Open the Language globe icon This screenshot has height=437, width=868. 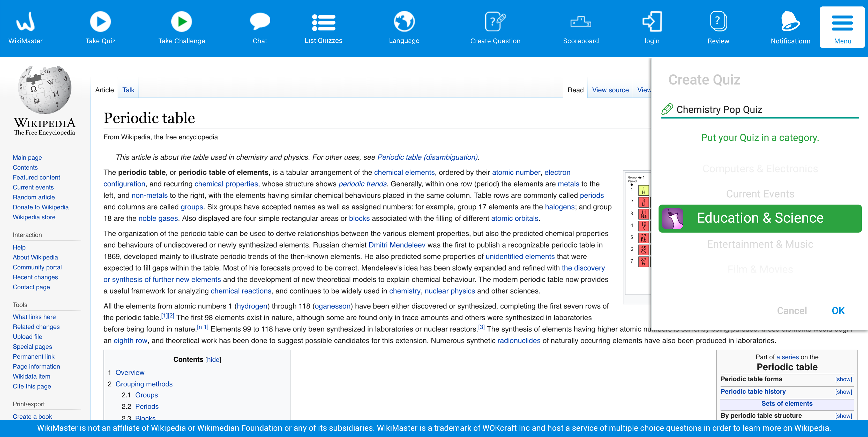(x=404, y=21)
